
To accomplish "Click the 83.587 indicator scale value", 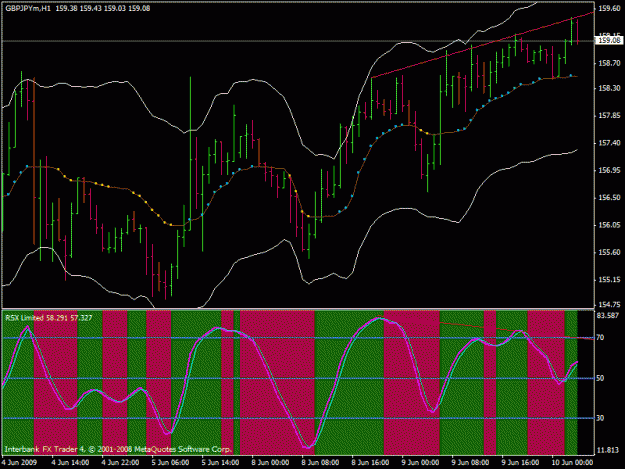I will 608,316.
